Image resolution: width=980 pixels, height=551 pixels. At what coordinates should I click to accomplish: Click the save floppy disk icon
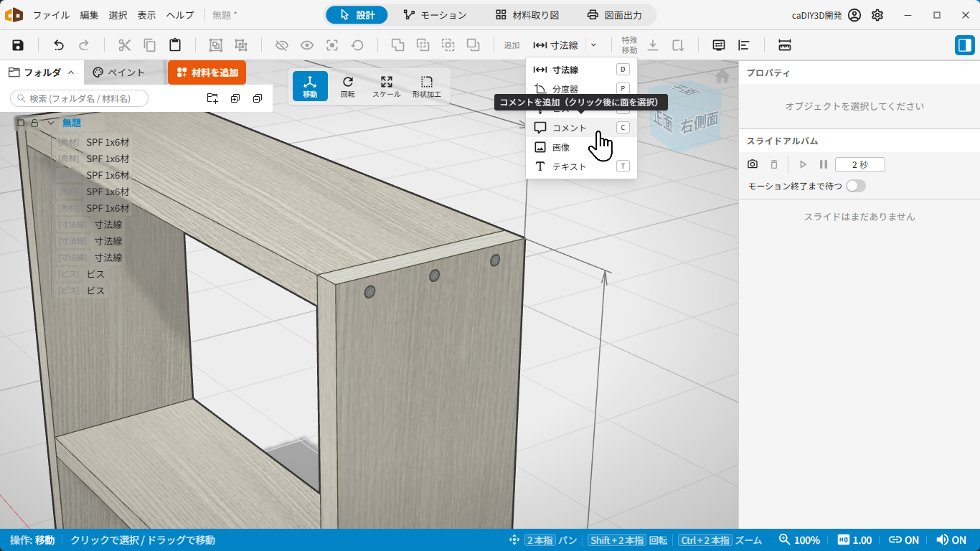click(18, 45)
